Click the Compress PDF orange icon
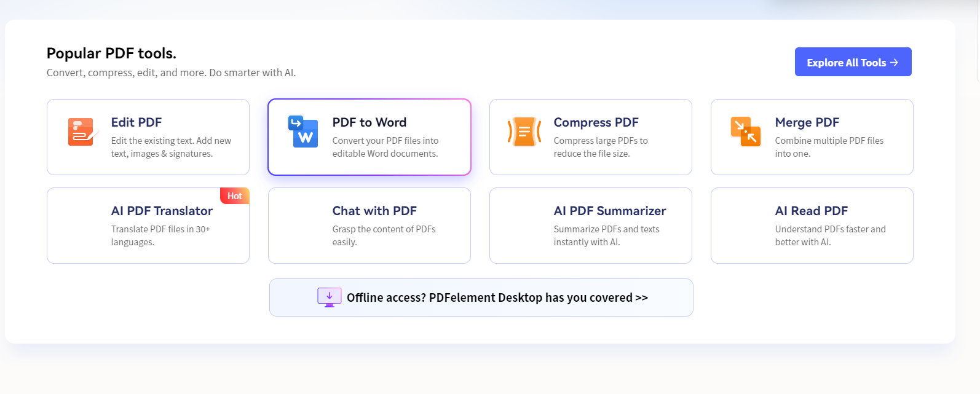The height and width of the screenshot is (394, 980). pos(524,132)
